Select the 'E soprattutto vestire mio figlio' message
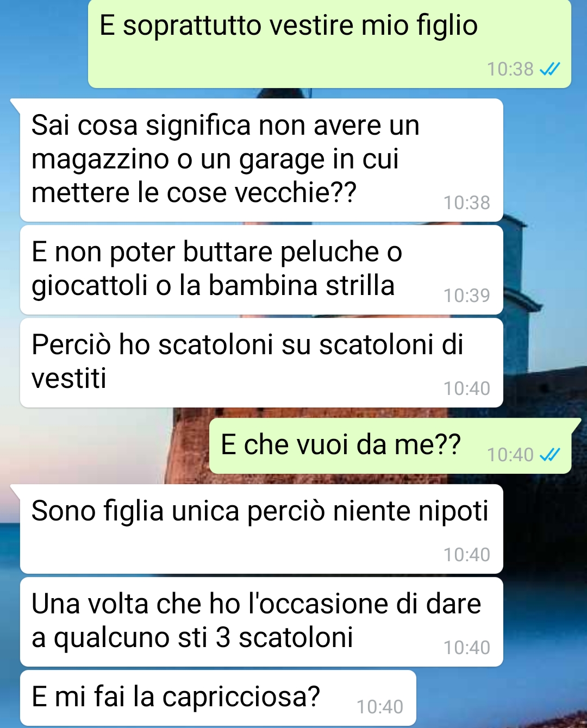 coord(329,43)
